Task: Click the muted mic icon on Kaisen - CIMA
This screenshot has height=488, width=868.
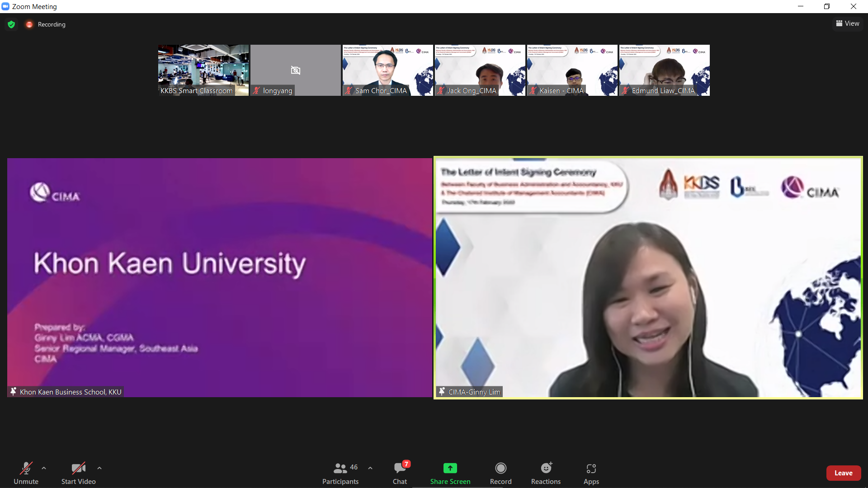Action: (x=533, y=90)
